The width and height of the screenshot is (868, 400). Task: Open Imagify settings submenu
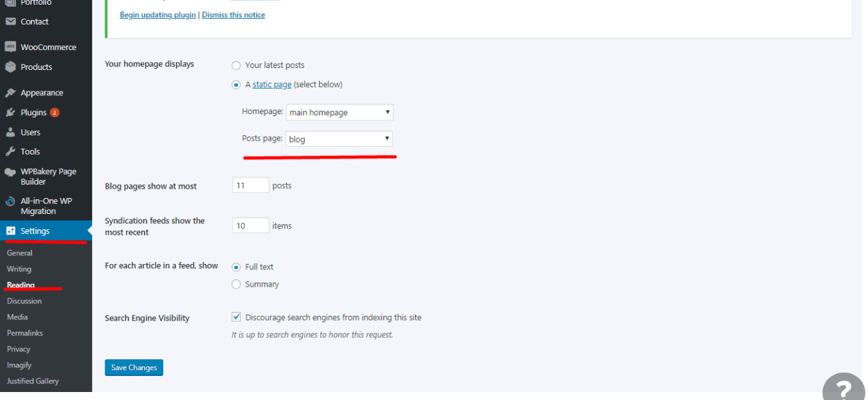click(x=19, y=365)
